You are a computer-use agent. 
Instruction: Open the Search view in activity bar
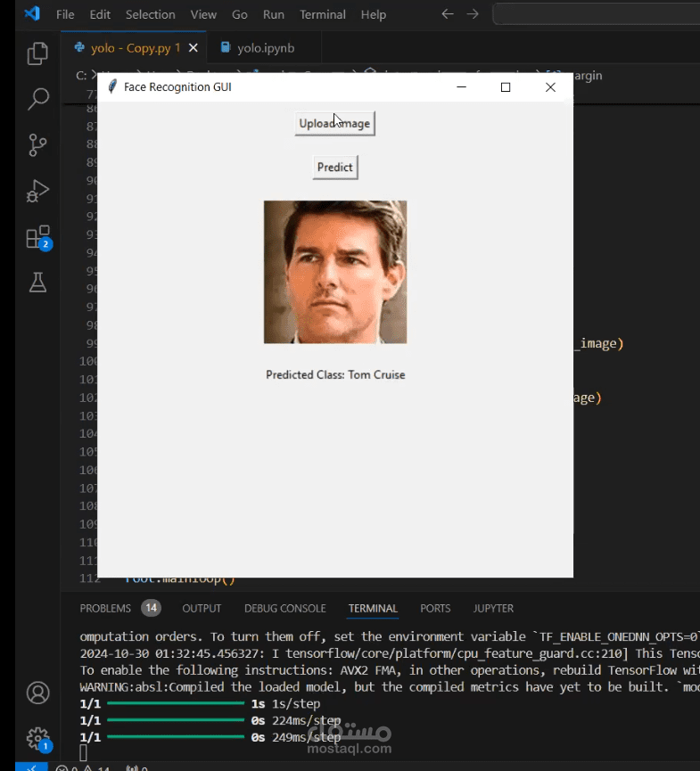[37, 99]
